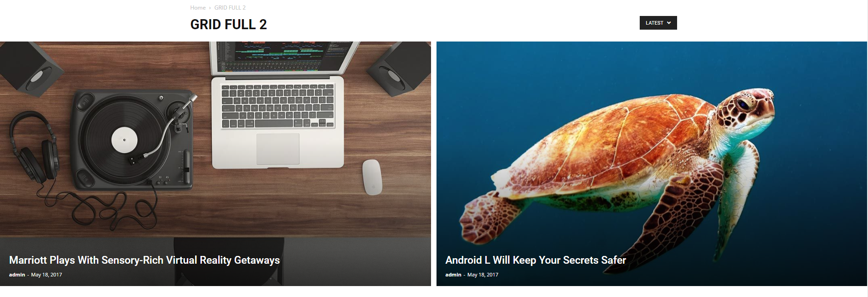The image size is (868, 297).
Task: Click the turntable in the Marriott article image
Action: 133,140
